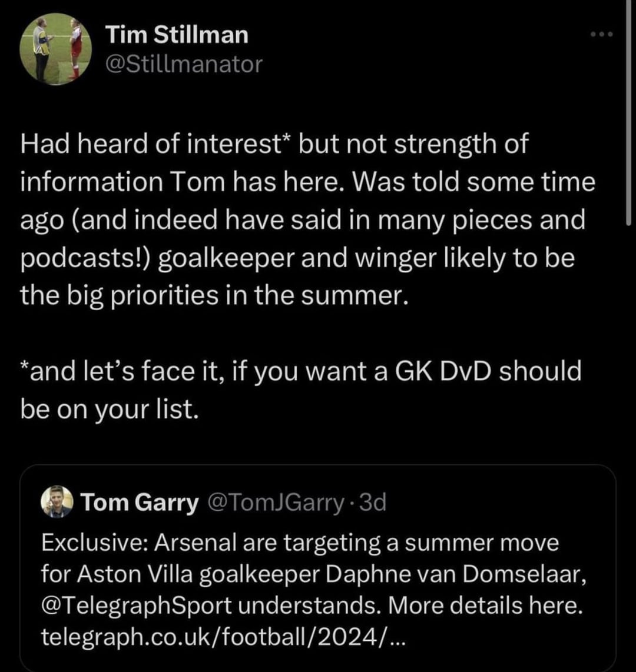The image size is (636, 672).
Task: Click Tom Garry's small profile avatar
Action: tap(56, 502)
